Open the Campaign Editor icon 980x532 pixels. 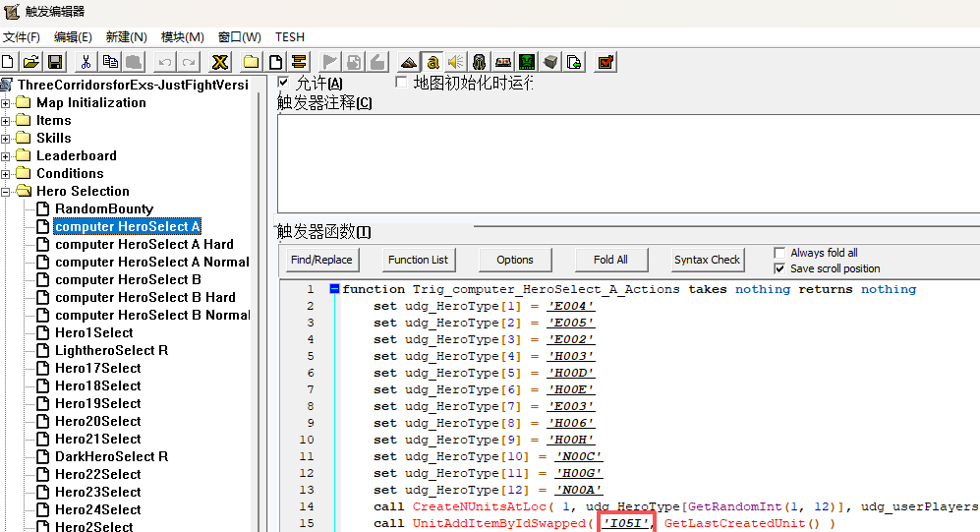point(503,62)
